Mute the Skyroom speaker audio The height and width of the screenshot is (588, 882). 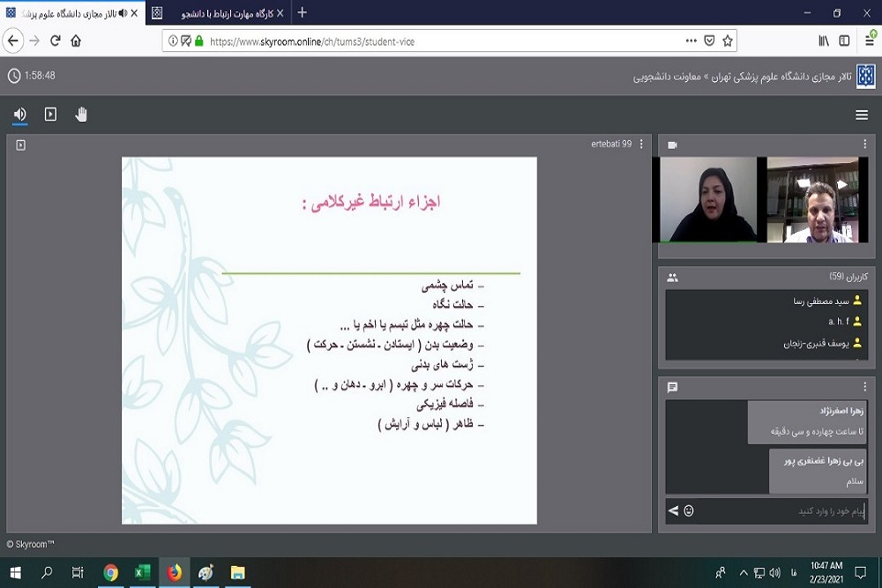point(19,115)
